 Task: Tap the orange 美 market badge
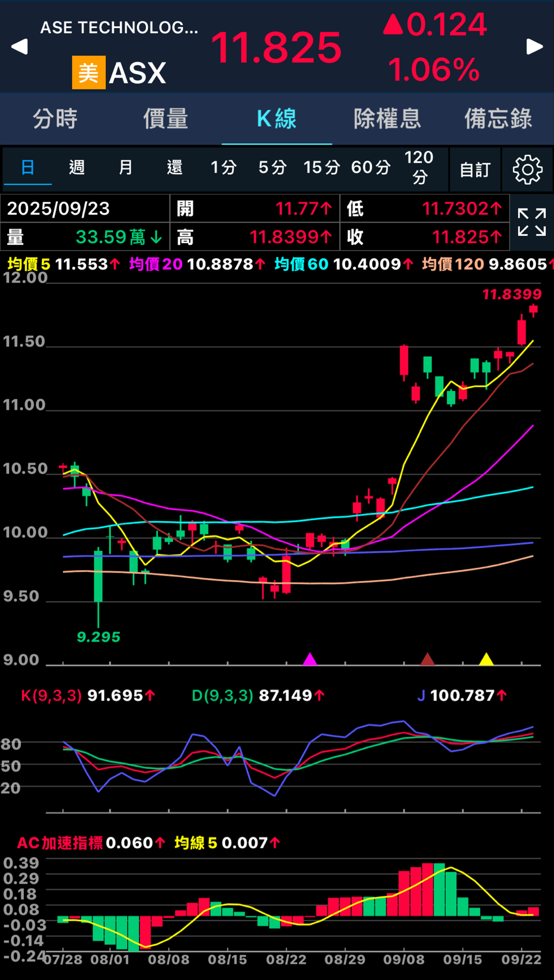89,73
